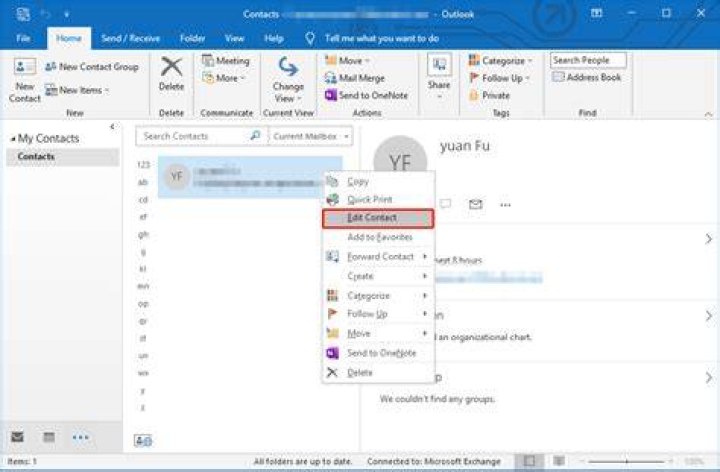This screenshot has height=472, width=720.
Task: Switch to Reading view in status bar
Action: (x=559, y=461)
